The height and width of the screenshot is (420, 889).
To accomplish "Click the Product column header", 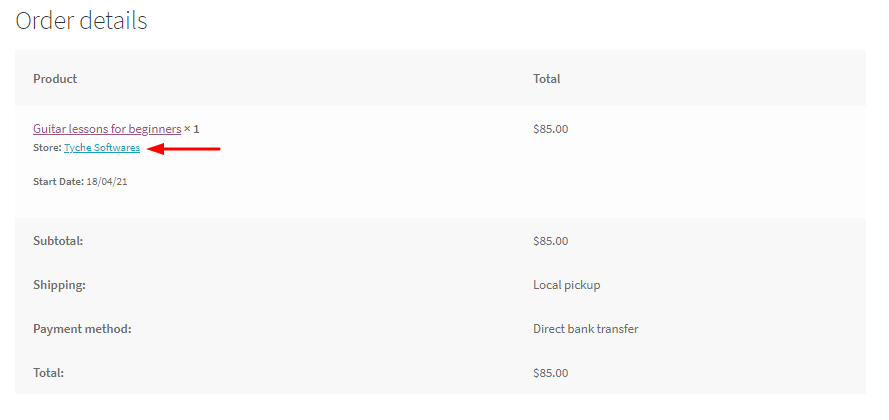I will tap(55, 79).
